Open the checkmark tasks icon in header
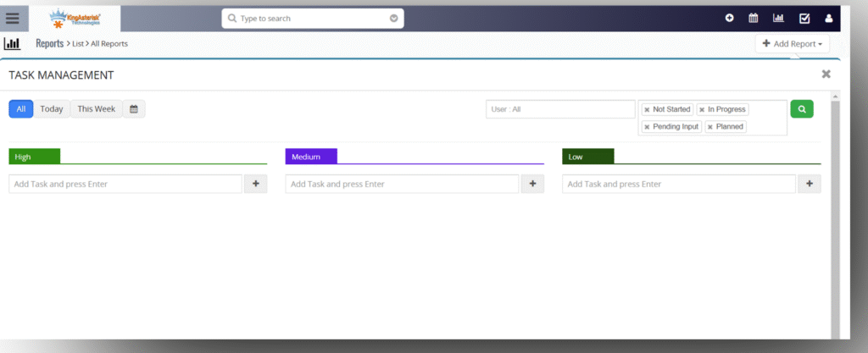 click(x=804, y=19)
